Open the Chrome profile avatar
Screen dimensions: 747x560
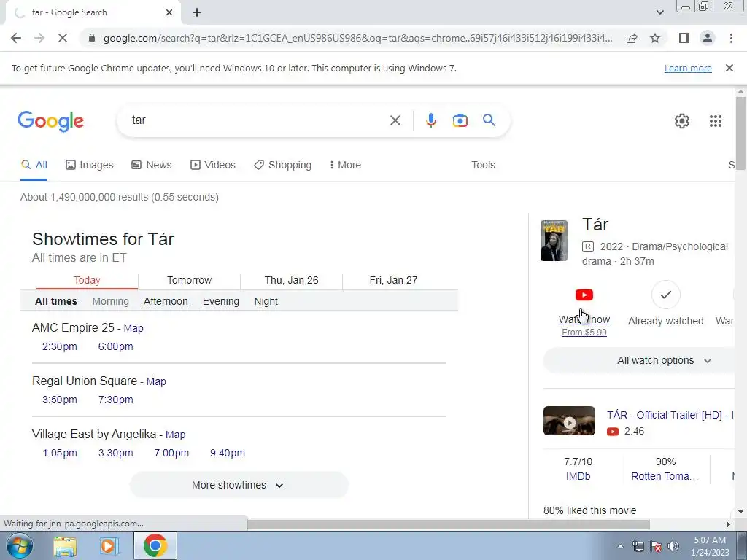708,38
